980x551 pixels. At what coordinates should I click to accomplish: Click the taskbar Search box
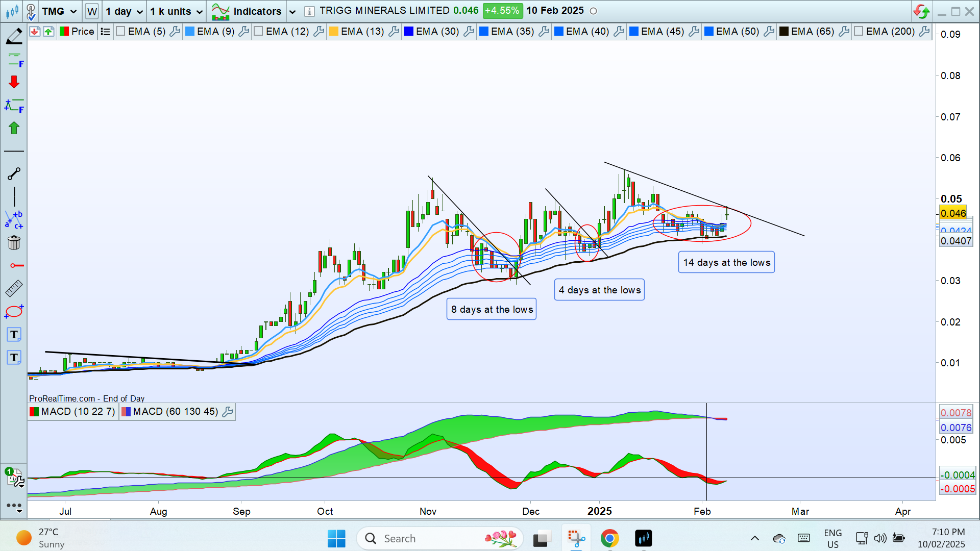click(440, 538)
